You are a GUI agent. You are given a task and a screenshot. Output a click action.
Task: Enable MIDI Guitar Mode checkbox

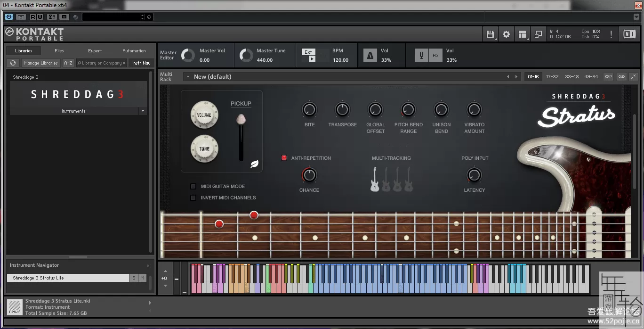click(x=193, y=187)
